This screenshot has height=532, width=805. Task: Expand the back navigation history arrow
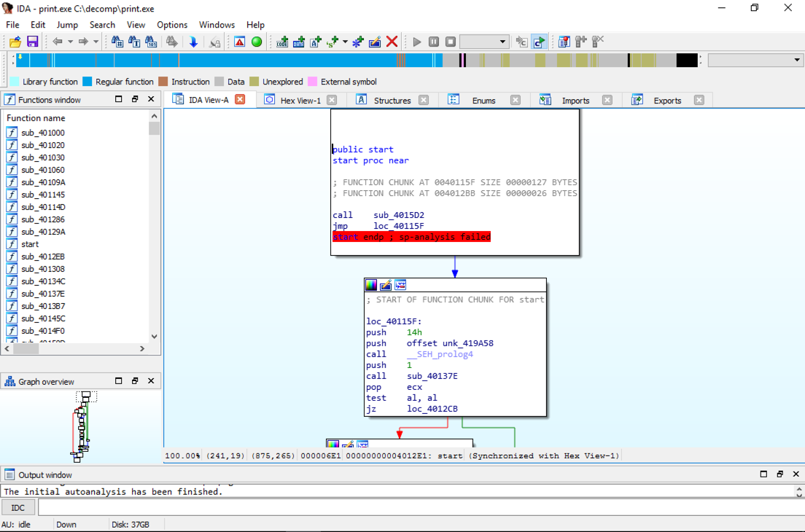[x=71, y=42]
